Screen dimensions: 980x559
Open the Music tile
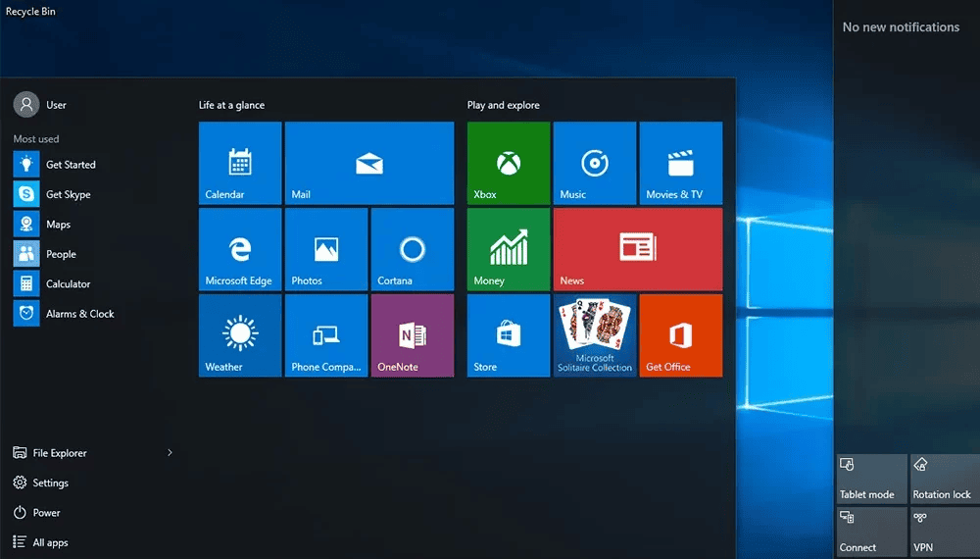click(x=595, y=163)
